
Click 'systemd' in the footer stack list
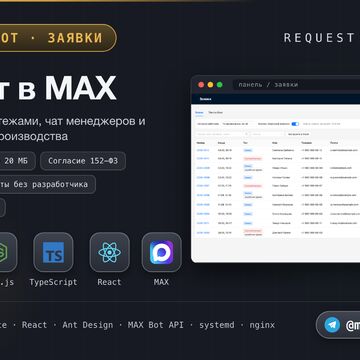(217, 325)
